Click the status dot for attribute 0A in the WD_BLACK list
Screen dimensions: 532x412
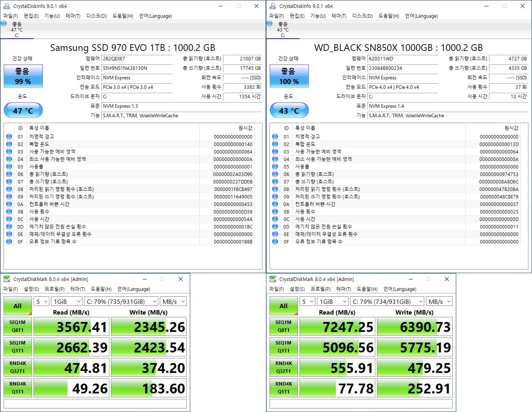point(275,204)
